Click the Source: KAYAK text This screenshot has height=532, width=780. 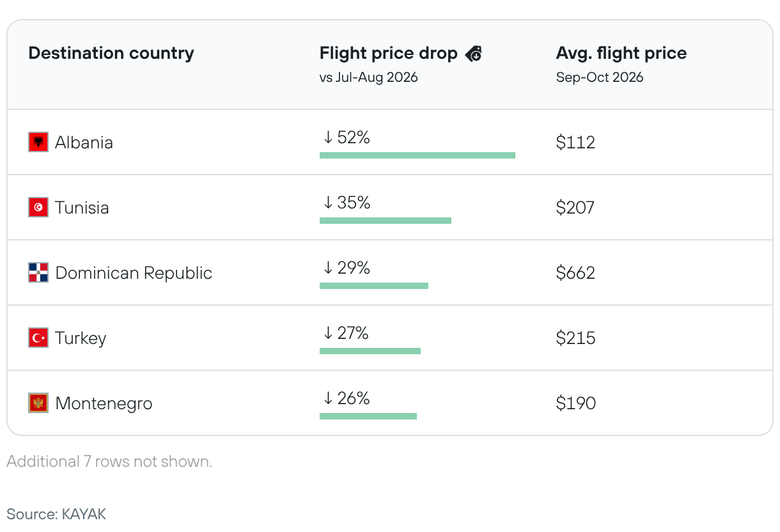pos(56,513)
